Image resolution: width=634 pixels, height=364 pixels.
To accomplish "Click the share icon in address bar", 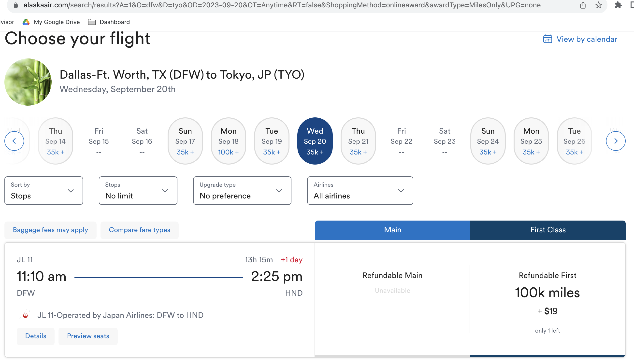I will 583,5.
